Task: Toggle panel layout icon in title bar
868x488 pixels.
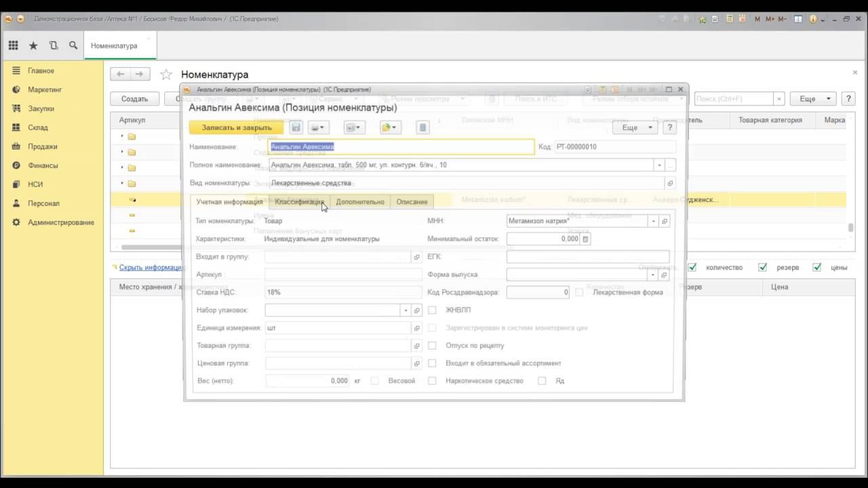Action: [x=799, y=19]
